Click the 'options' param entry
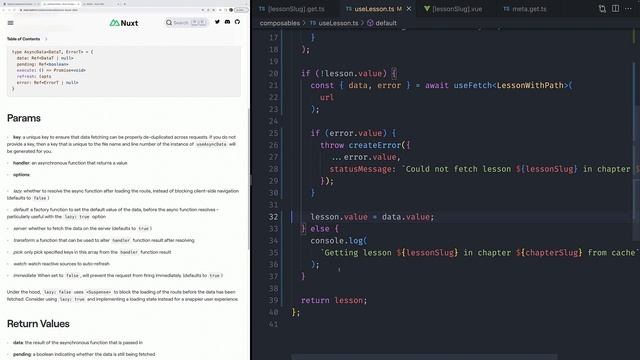640x360 pixels. [x=21, y=175]
